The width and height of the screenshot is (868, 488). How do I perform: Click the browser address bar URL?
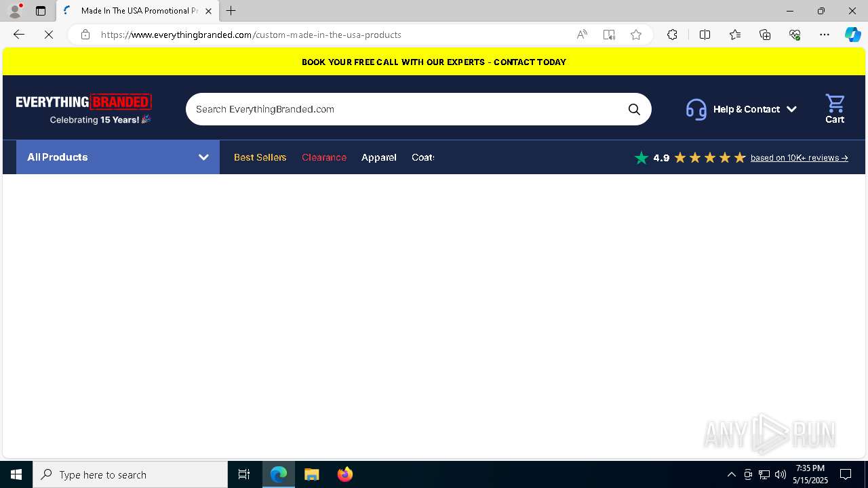point(251,35)
